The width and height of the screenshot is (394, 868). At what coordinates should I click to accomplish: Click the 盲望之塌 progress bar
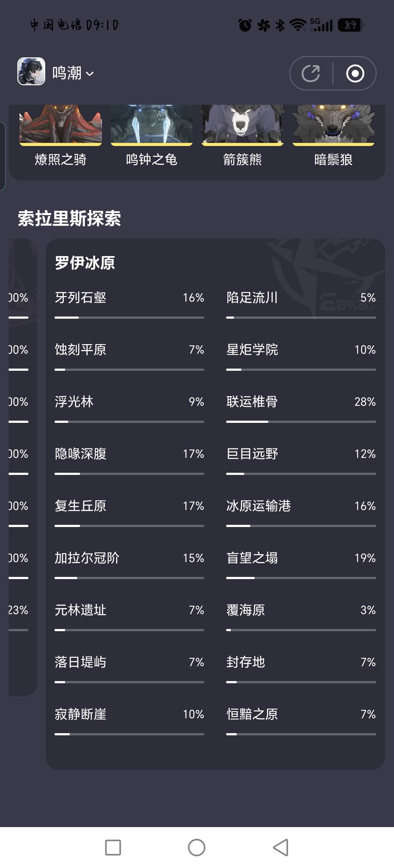(301, 578)
